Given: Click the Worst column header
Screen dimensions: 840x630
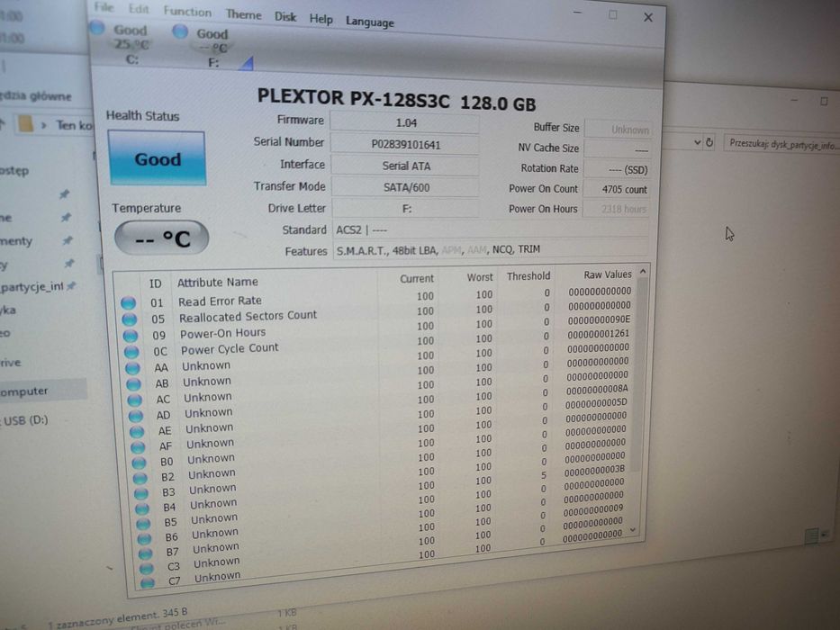Looking at the screenshot, I should (480, 277).
